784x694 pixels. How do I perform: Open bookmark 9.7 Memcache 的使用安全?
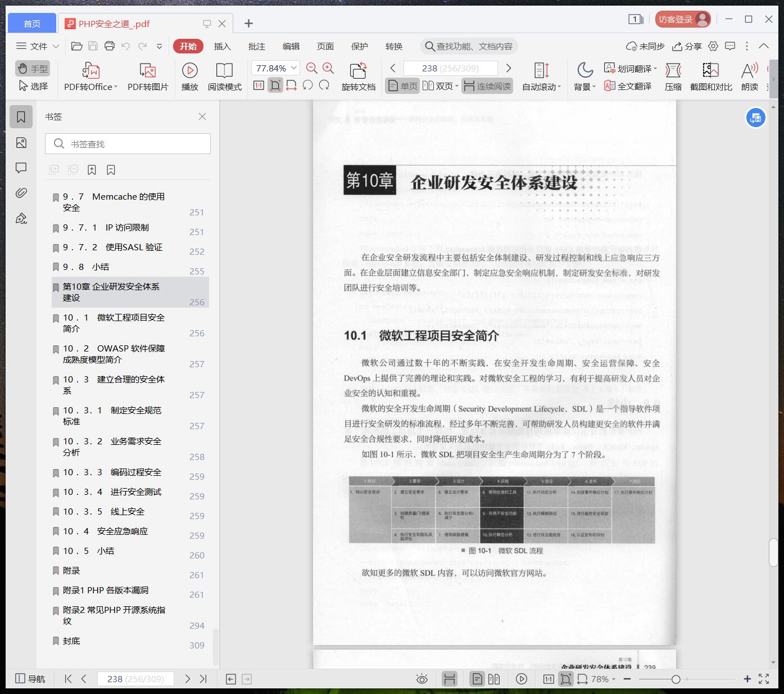130,202
